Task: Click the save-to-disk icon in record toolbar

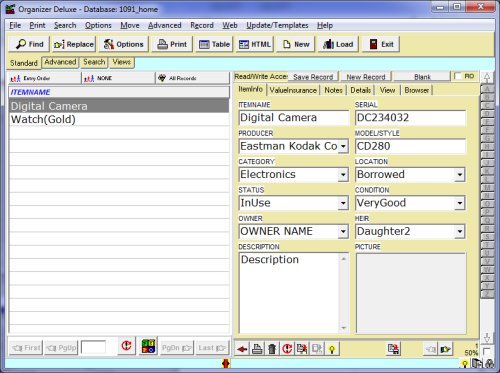Action: click(394, 349)
